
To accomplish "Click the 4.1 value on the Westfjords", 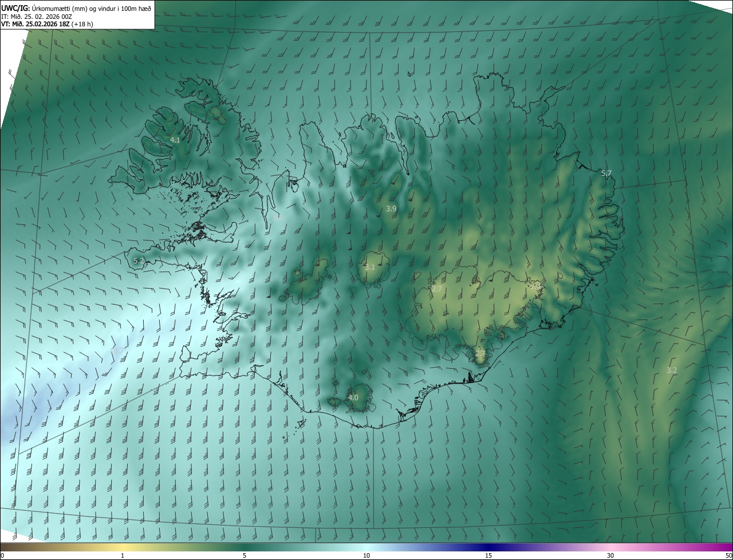I will pyautogui.click(x=175, y=140).
